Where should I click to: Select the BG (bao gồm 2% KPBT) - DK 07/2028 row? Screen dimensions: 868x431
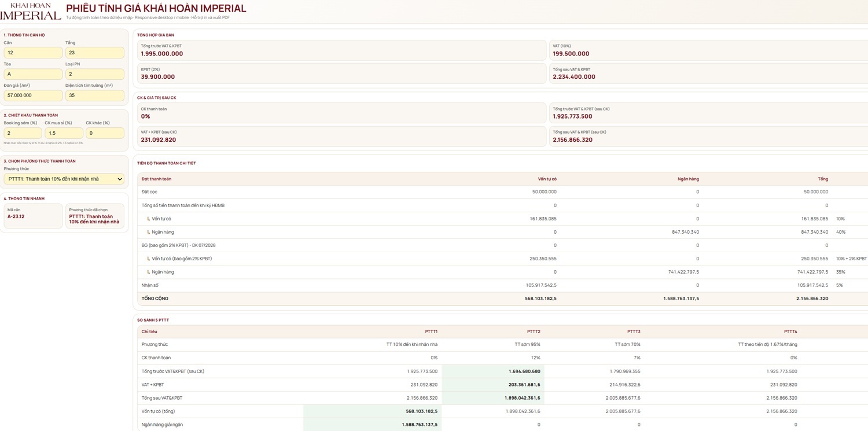[502, 245]
